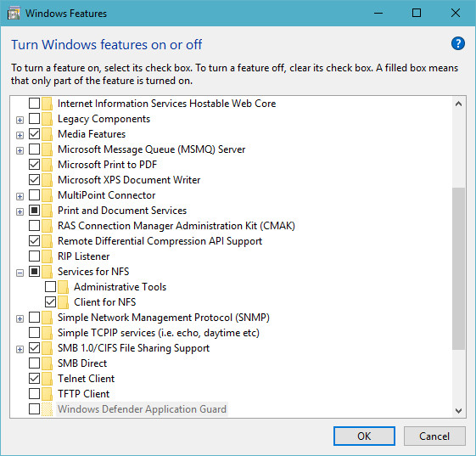The height and width of the screenshot is (456, 476).
Task: Expand Simple Network Management Protocol (SNMP) node
Action: [x=20, y=318]
